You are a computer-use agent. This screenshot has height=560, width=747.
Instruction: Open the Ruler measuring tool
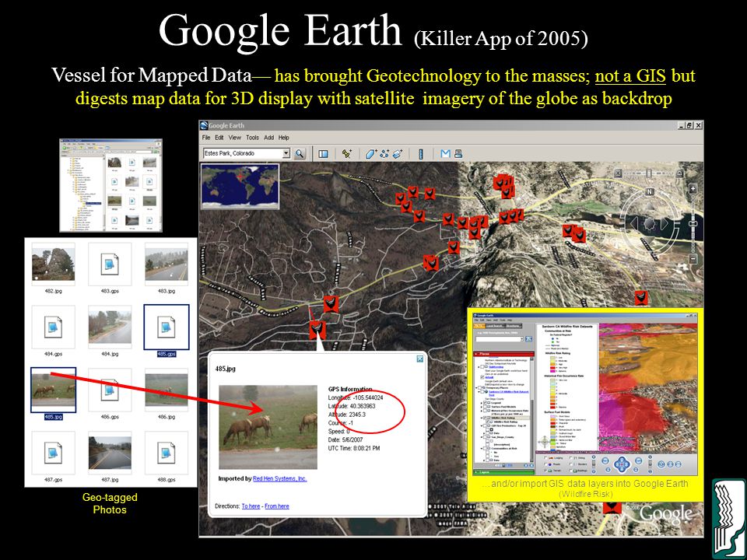pyautogui.click(x=421, y=153)
